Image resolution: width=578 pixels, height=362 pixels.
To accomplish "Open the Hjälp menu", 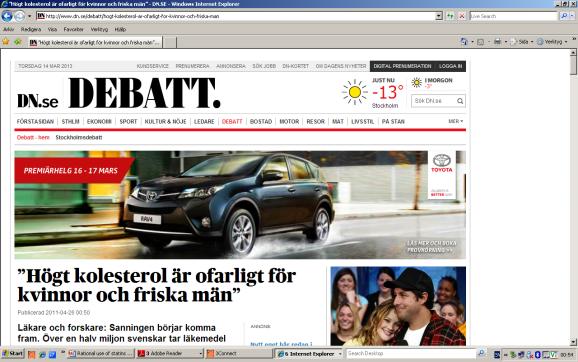I will [120, 29].
